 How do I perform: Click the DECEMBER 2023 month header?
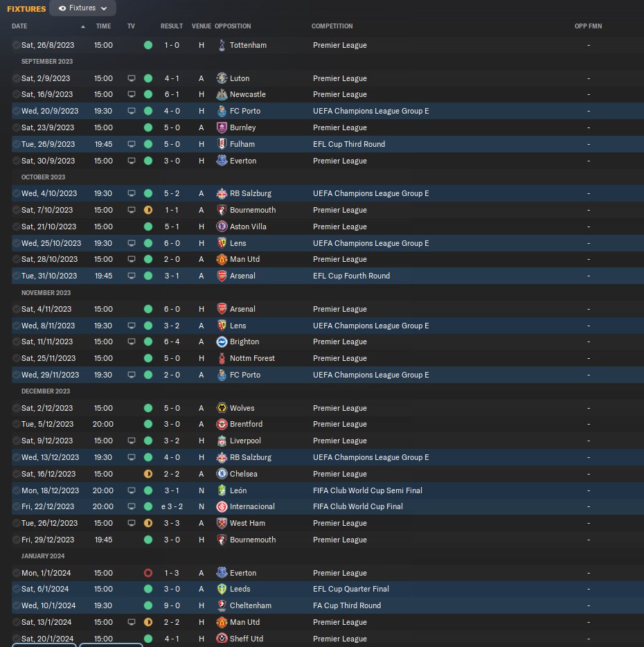click(x=46, y=391)
